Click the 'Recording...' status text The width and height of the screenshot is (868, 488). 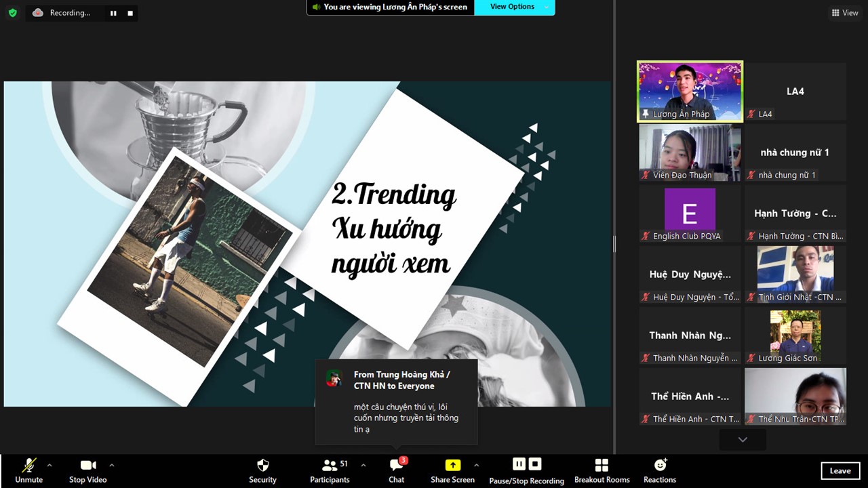pyautogui.click(x=70, y=13)
